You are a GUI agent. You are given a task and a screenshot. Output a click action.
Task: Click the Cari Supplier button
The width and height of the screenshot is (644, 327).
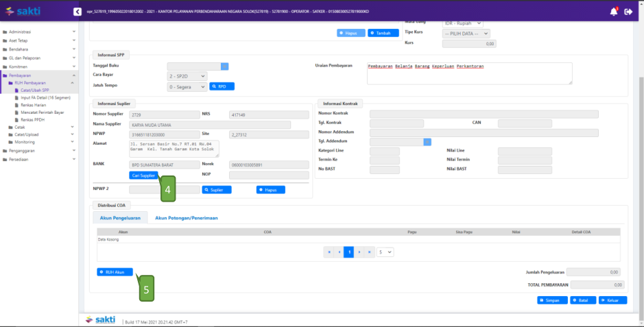tap(144, 175)
